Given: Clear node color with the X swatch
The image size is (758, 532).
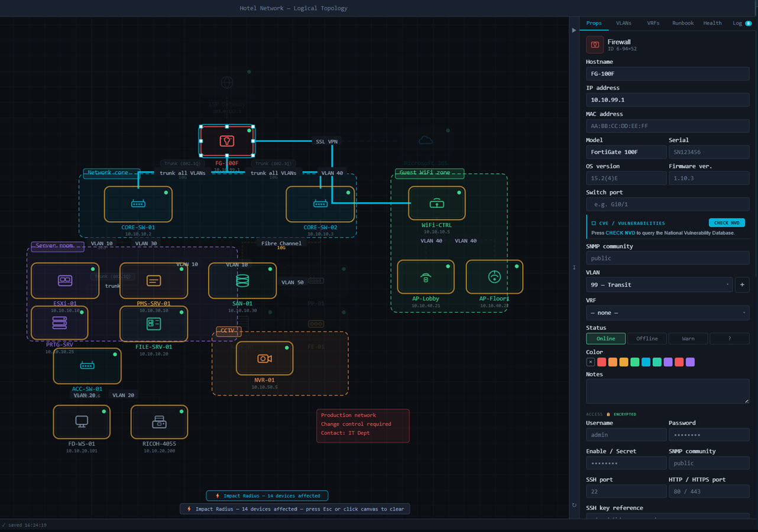Looking at the screenshot, I should 590,362.
